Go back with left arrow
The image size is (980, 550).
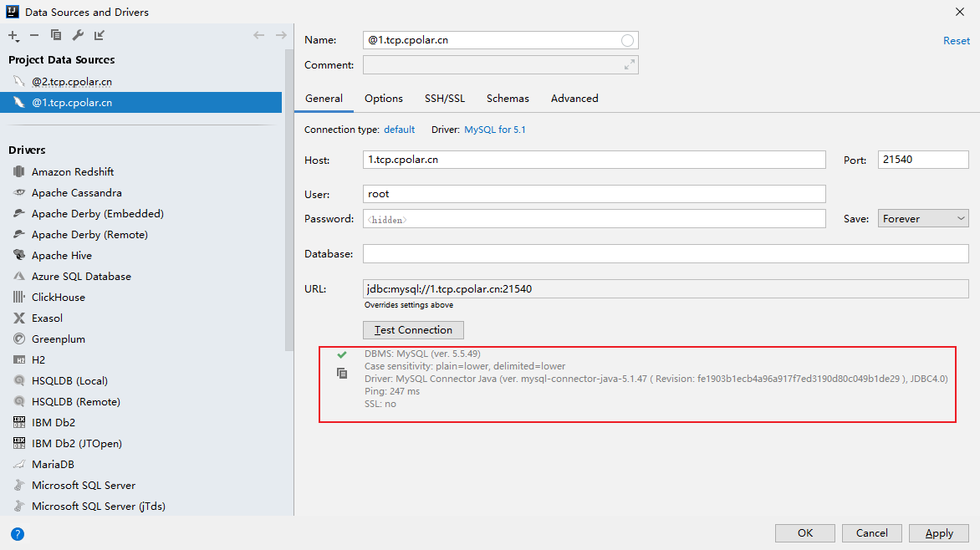258,35
